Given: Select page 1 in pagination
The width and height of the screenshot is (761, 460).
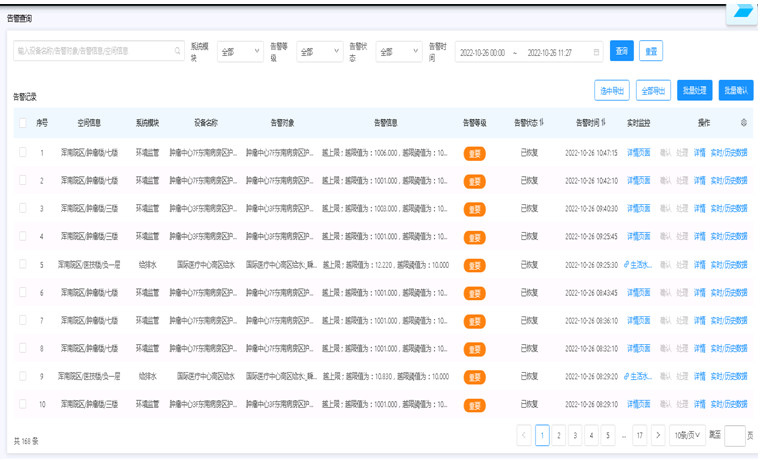Looking at the screenshot, I should point(542,435).
